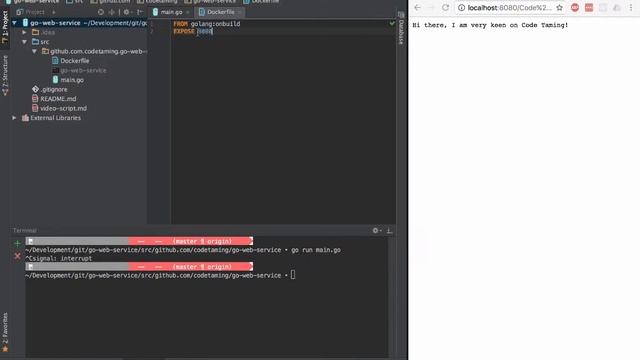Select go-web-service binary in project tree
The width and height of the screenshot is (640, 360).
coord(83,70)
